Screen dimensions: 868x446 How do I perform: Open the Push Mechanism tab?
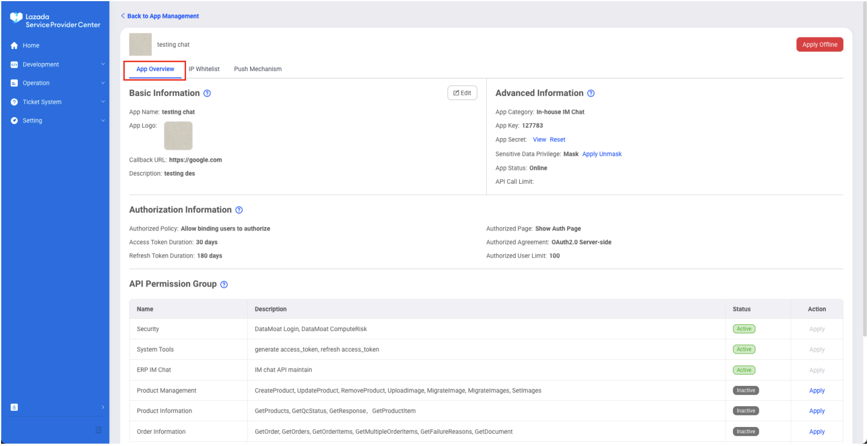point(258,69)
